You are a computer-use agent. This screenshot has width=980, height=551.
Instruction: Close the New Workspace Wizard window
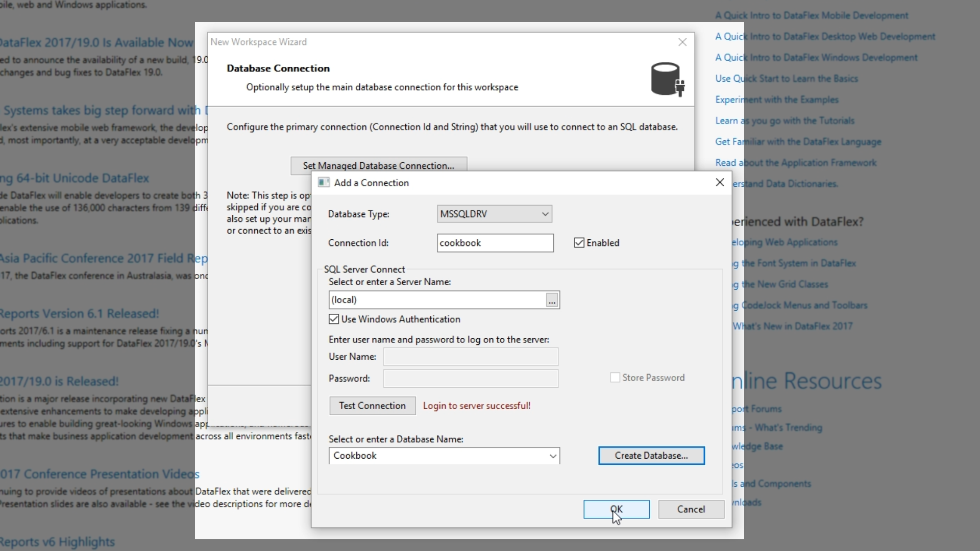[682, 42]
